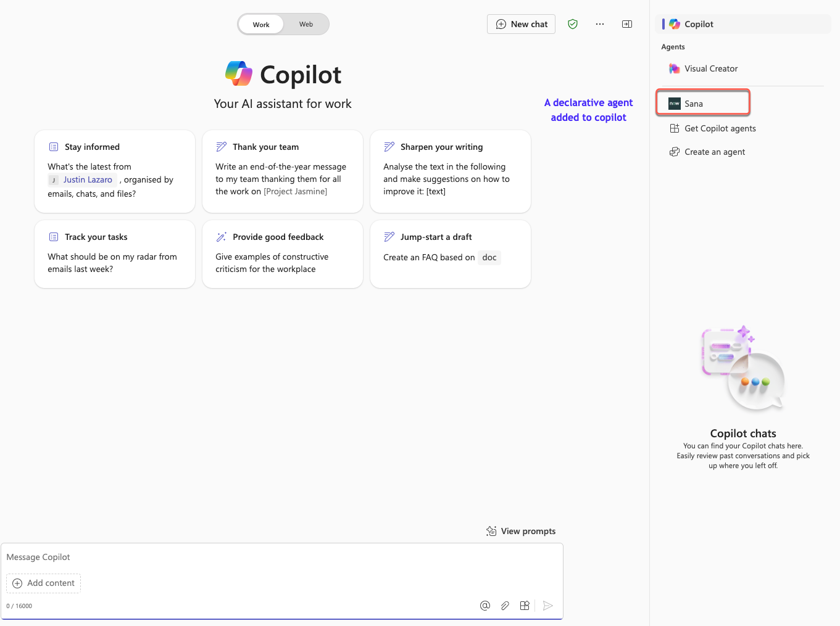
Task: Open the Provide good feedback prompt card
Action: coord(283,254)
